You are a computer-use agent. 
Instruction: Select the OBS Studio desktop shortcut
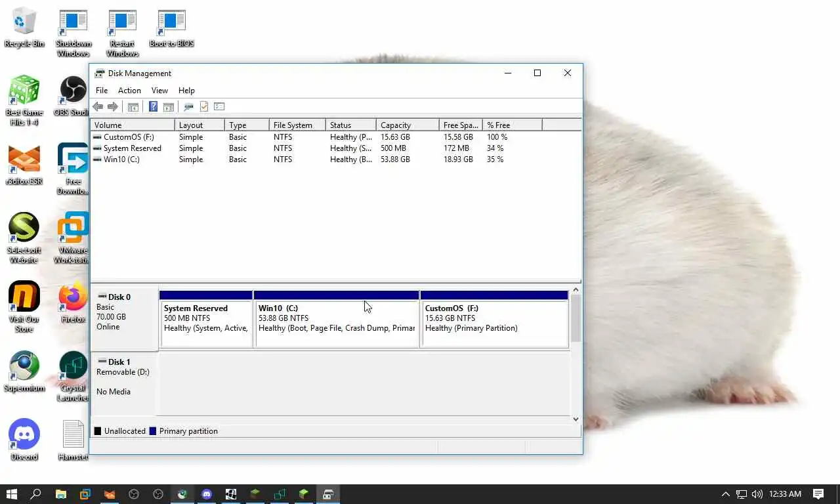pyautogui.click(x=73, y=96)
